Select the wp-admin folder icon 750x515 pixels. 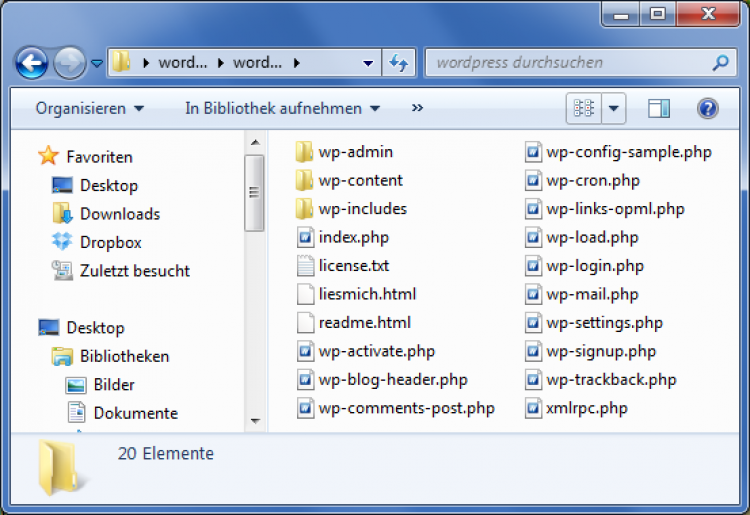(x=305, y=152)
